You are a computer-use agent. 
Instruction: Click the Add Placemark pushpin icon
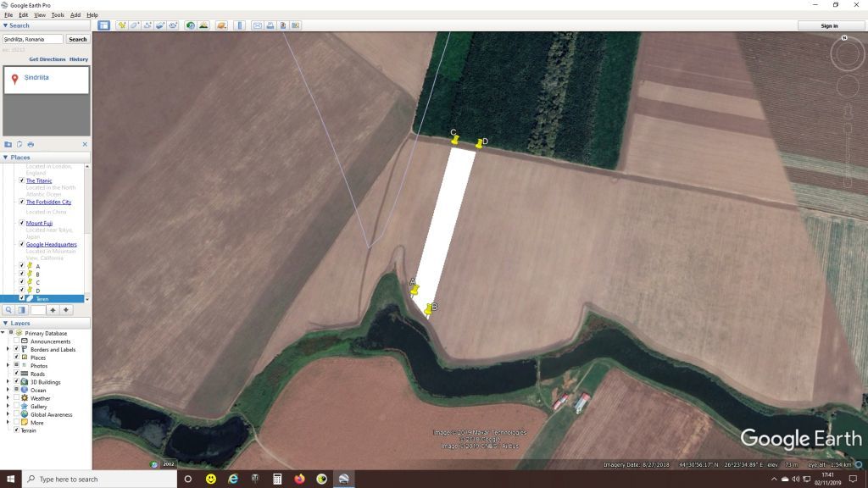[x=122, y=25]
